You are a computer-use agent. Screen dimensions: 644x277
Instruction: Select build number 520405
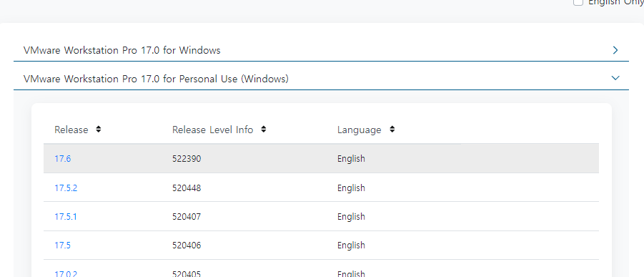point(187,273)
